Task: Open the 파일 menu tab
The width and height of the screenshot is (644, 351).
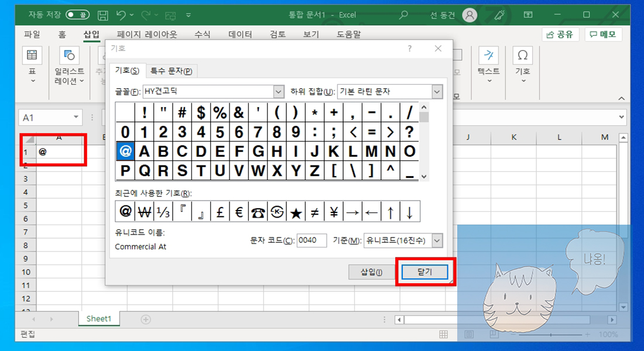Action: 32,35
